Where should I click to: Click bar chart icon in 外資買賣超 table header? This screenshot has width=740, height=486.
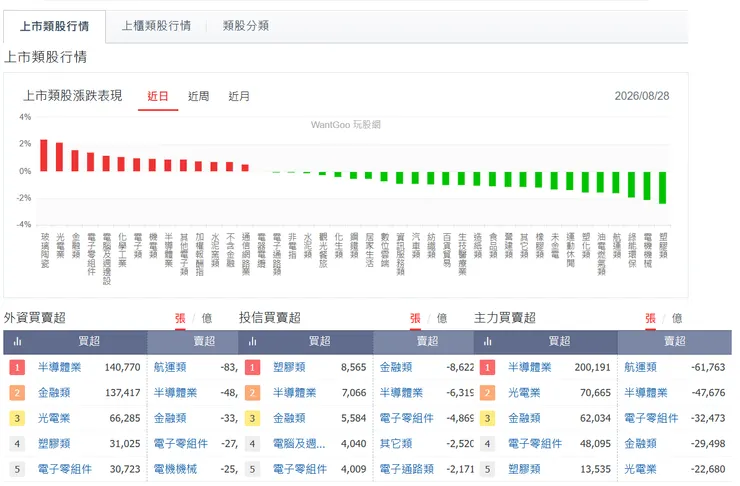pos(17,341)
